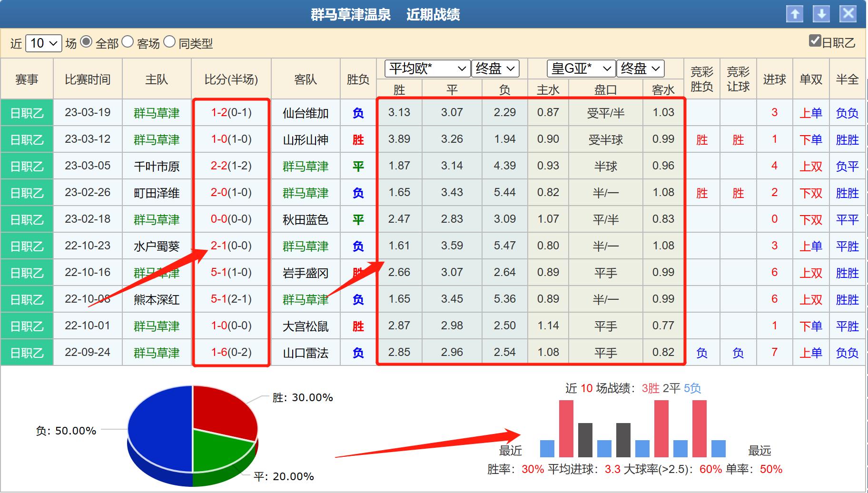This screenshot has width=868, height=493.
Task: Click 群马草津 link in the first row
Action: click(x=157, y=112)
